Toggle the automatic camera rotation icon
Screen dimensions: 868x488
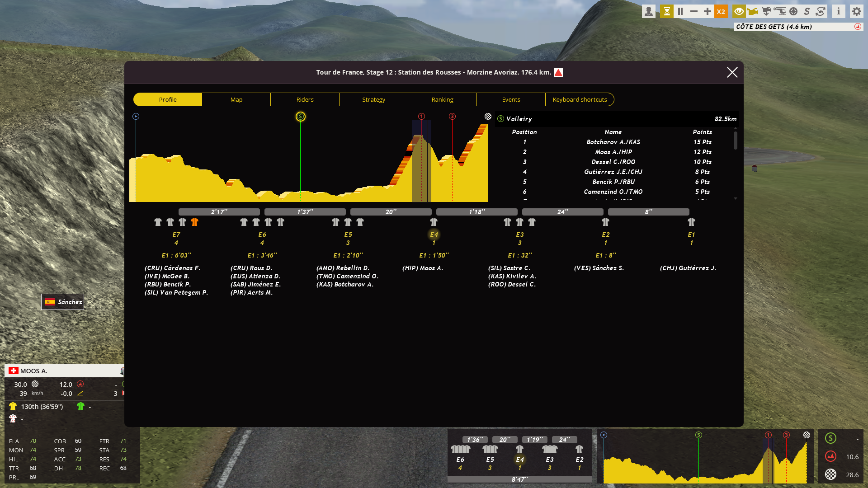(821, 11)
